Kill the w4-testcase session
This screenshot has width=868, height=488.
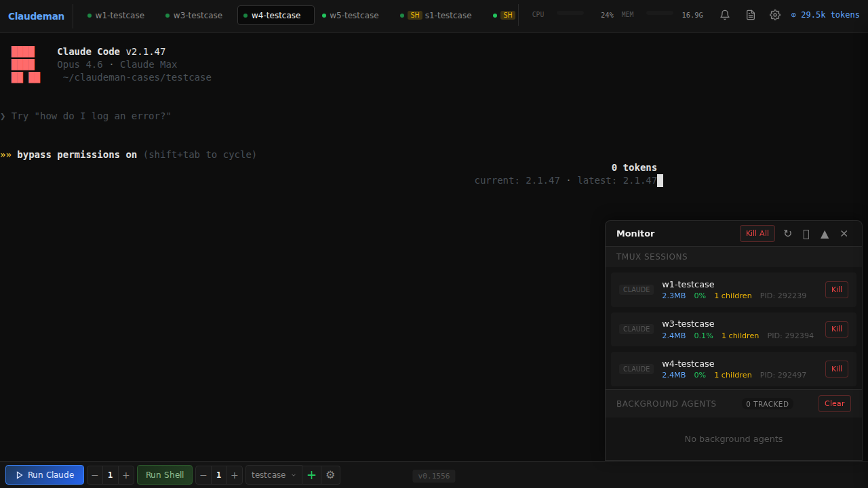(837, 369)
